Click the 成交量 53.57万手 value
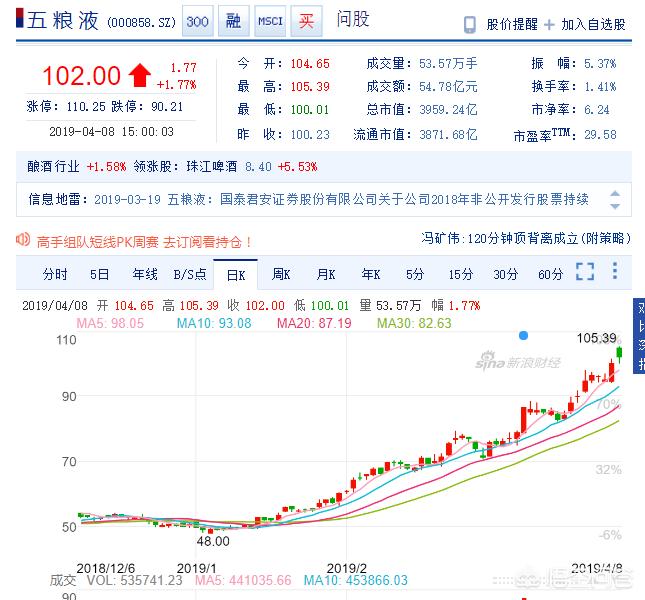 click(448, 64)
